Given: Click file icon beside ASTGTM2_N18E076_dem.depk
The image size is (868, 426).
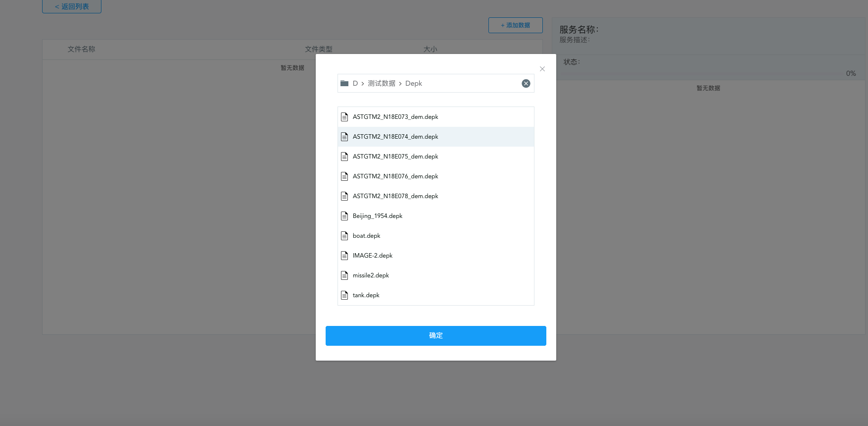Looking at the screenshot, I should (344, 176).
